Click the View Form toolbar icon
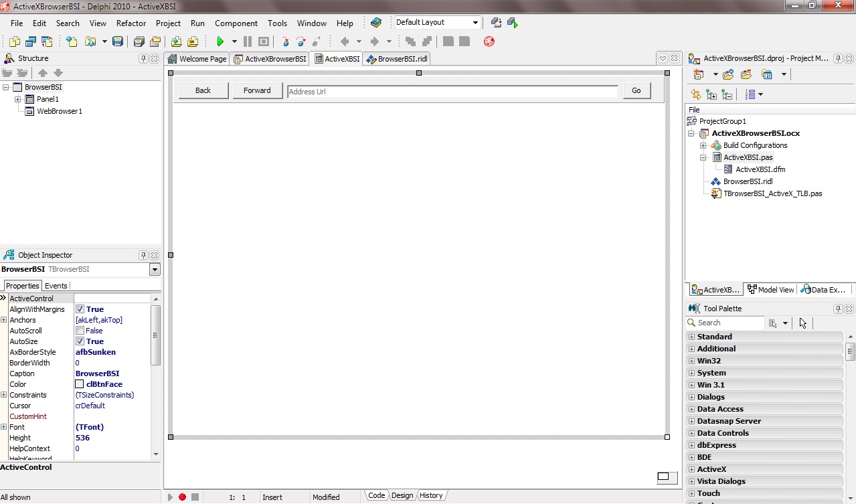Image resolution: width=856 pixels, height=504 pixels. [x=31, y=41]
